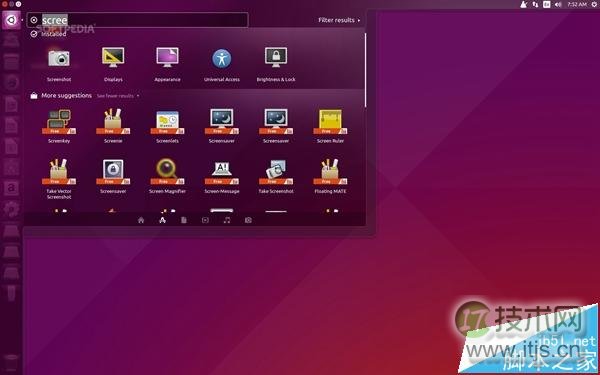This screenshot has height=375, width=600.
Task: Click the Ubuntu Dash launcher button
Action: 11,20
